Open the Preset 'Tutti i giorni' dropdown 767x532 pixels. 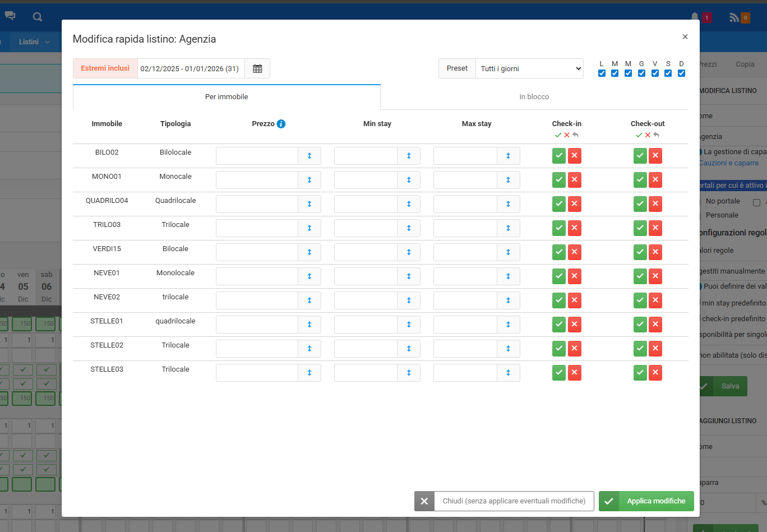click(529, 68)
